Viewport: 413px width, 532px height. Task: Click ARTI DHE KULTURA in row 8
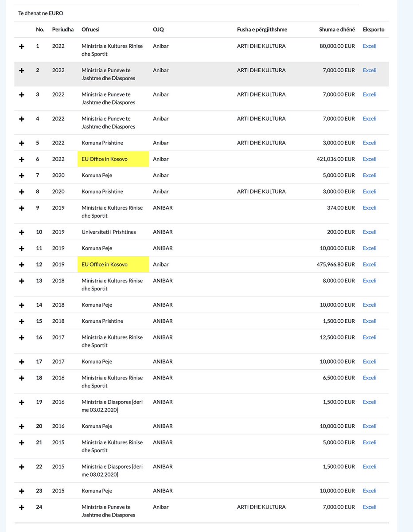[261, 192]
